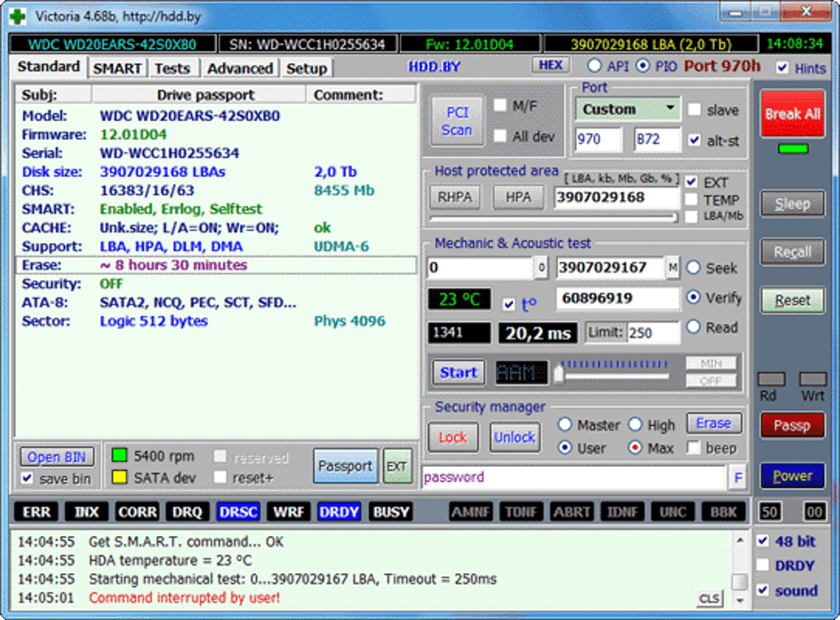Select the API radio button
The width and height of the screenshot is (840, 620).
tap(594, 66)
